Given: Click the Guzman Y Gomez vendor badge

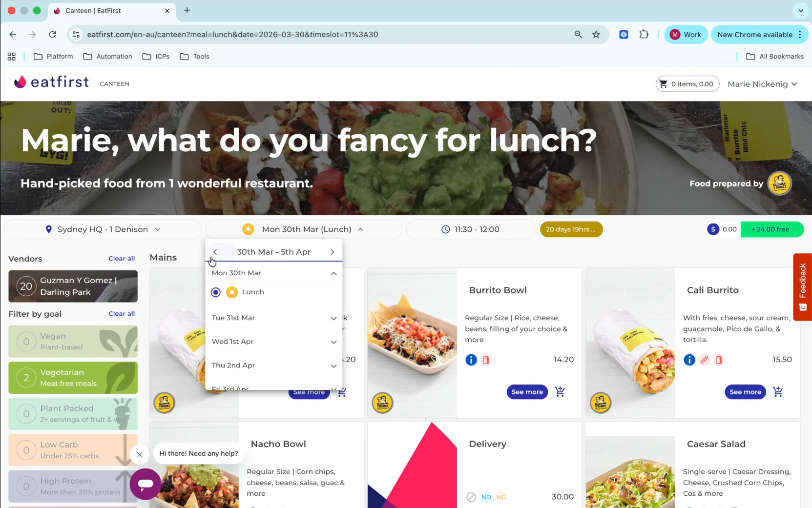Looking at the screenshot, I should tap(73, 286).
